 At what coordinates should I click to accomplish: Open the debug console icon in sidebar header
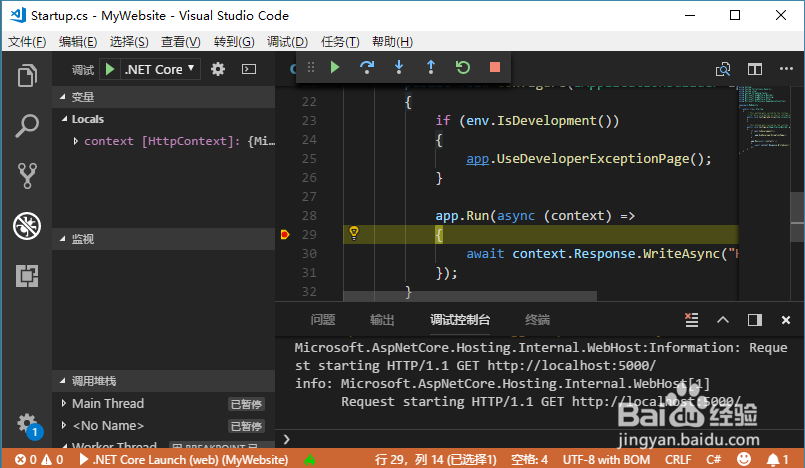click(249, 69)
